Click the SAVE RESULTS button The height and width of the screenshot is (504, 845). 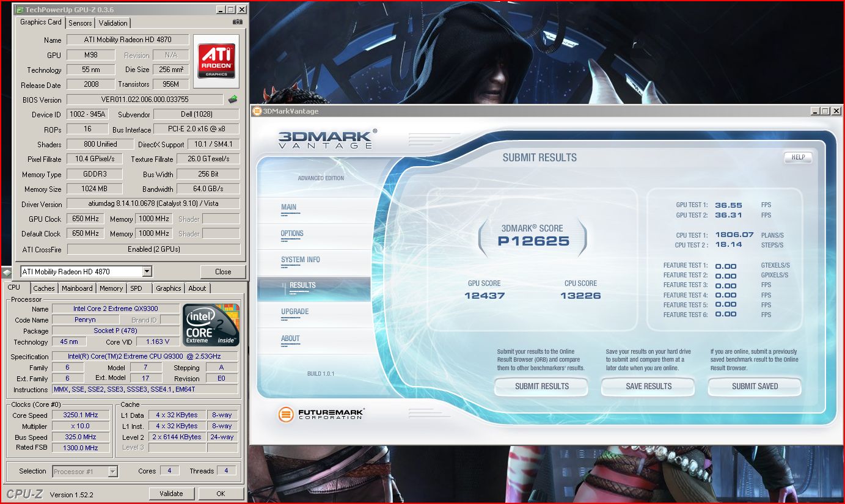[x=648, y=386]
